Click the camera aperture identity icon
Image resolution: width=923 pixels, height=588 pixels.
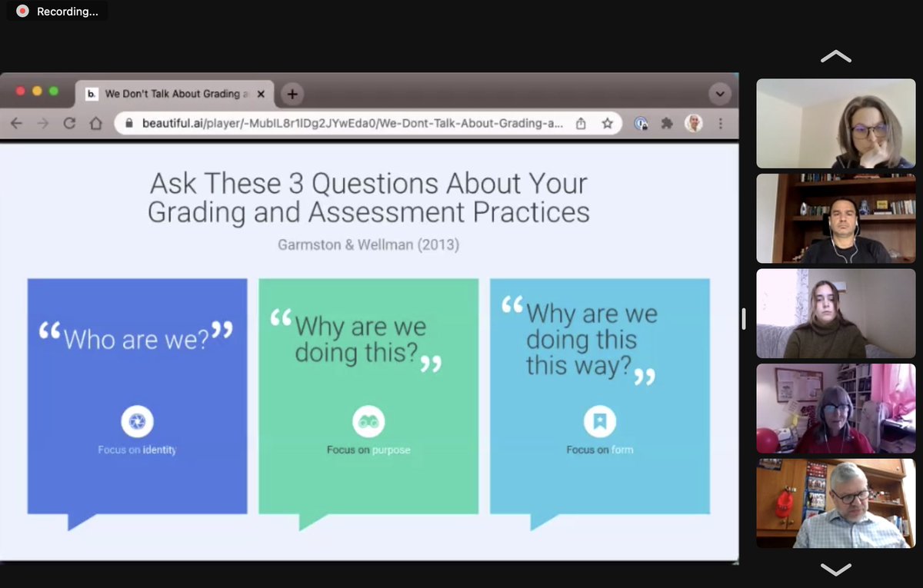tap(137, 422)
